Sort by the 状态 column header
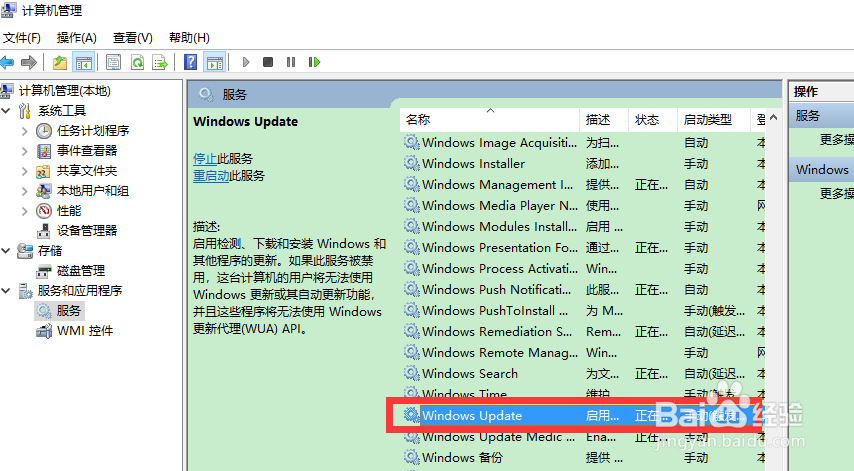 [653, 120]
